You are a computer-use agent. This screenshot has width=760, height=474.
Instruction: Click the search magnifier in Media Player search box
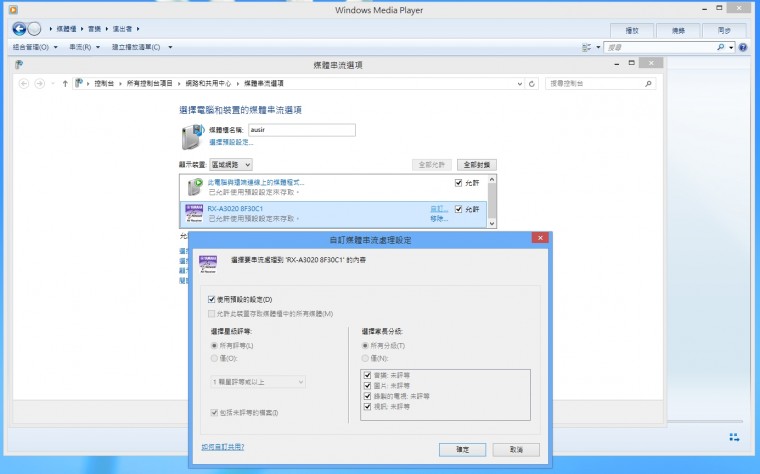[720, 47]
